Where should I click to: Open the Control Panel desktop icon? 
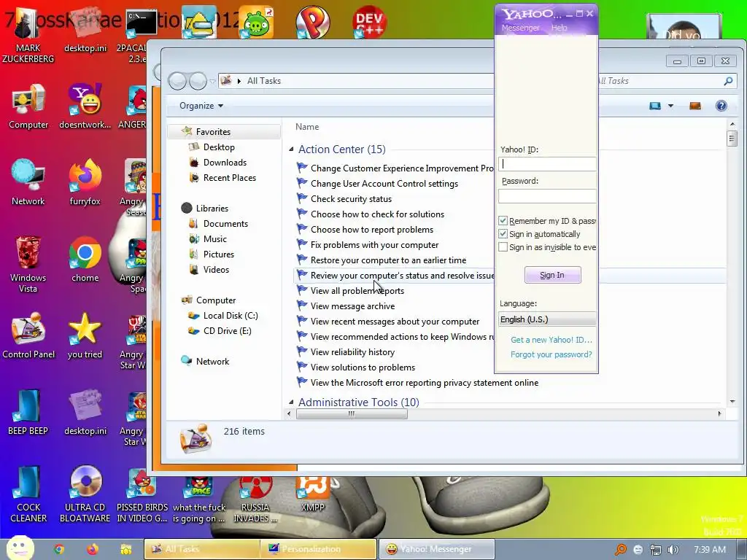(x=28, y=335)
